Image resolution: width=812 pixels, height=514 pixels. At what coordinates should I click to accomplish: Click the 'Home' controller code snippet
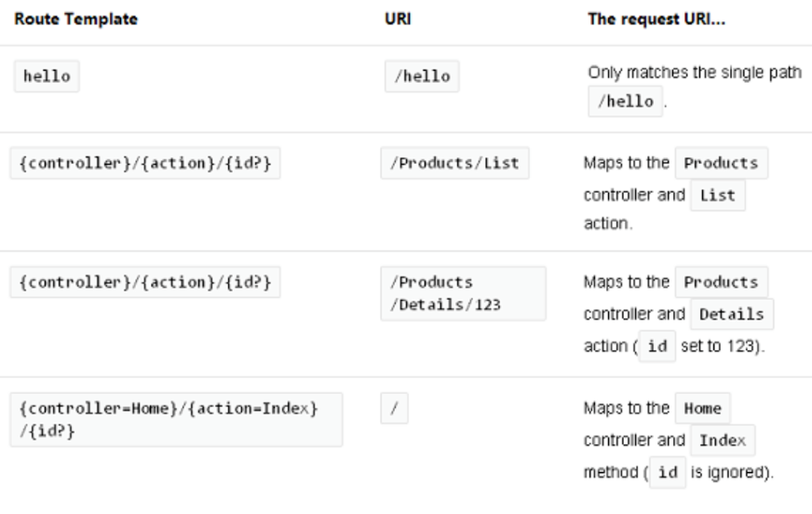click(702, 408)
